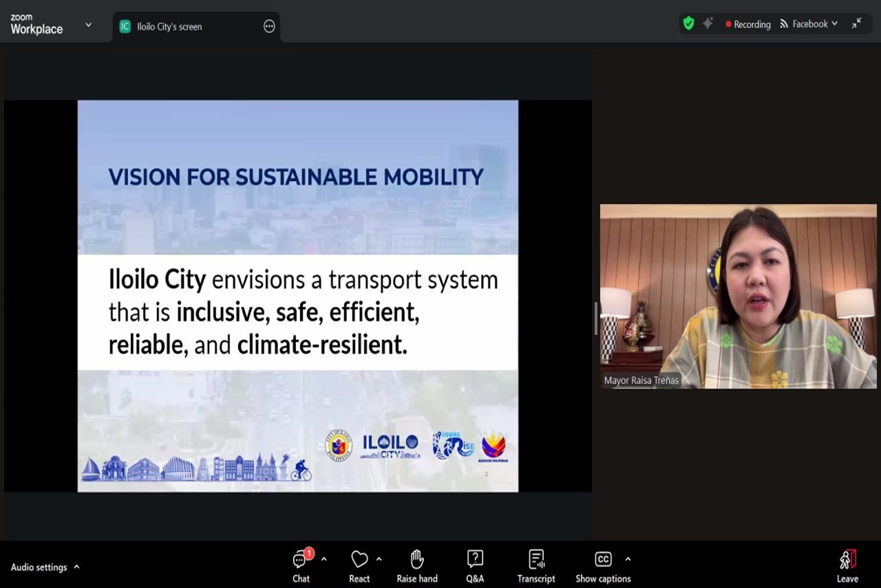This screenshot has width=881, height=588.
Task: Expand the Zoom Workplace dropdown
Action: tap(88, 25)
